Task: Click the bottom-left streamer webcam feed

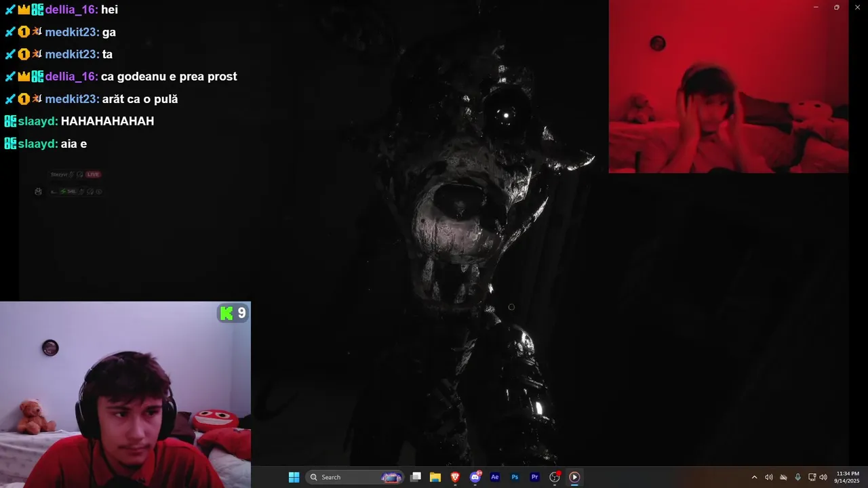Action: coord(125,394)
